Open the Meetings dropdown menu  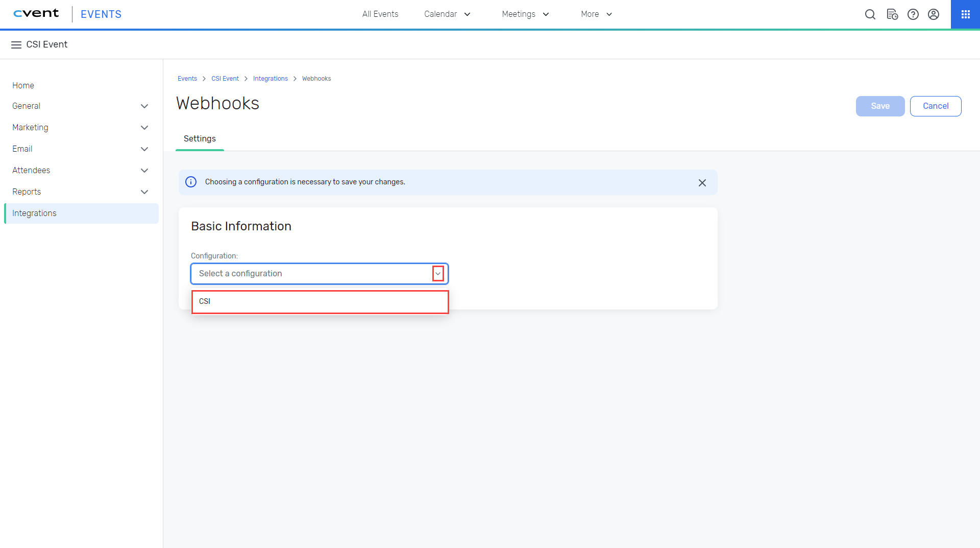click(x=525, y=14)
